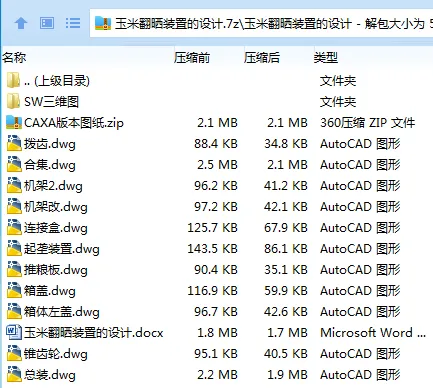Click the 360压缩 ZIP 文件 type cell
Screen dimensions: 433x388
pyautogui.click(x=368, y=123)
